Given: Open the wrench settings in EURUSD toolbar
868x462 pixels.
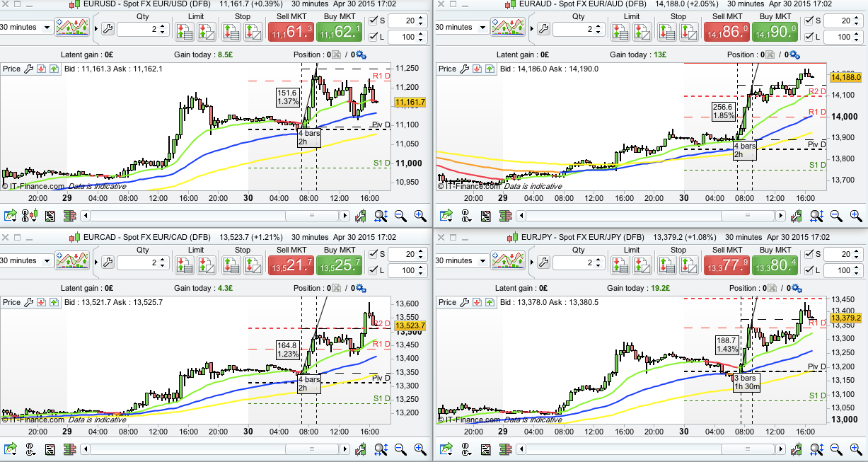Looking at the screenshot, I should [x=108, y=28].
